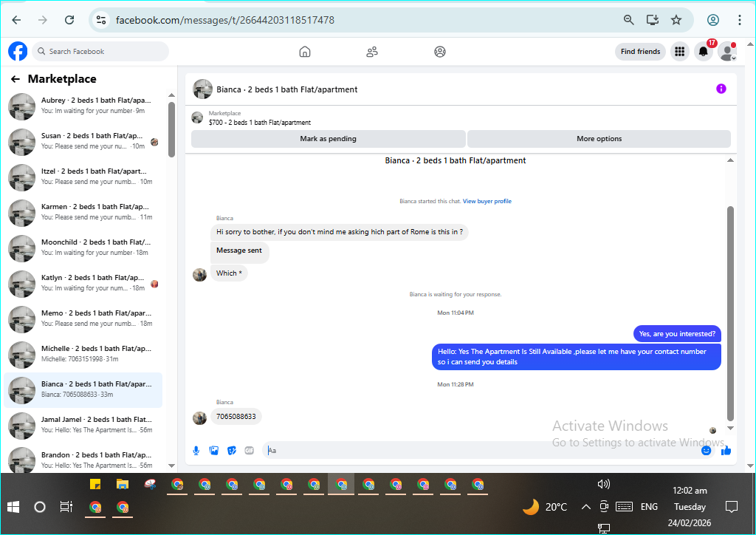Open Windows notification center icon
The image size is (756, 535).
pyautogui.click(x=732, y=507)
